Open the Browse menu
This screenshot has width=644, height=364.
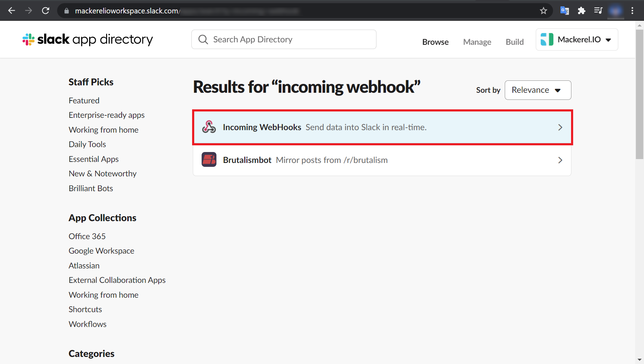(x=435, y=42)
